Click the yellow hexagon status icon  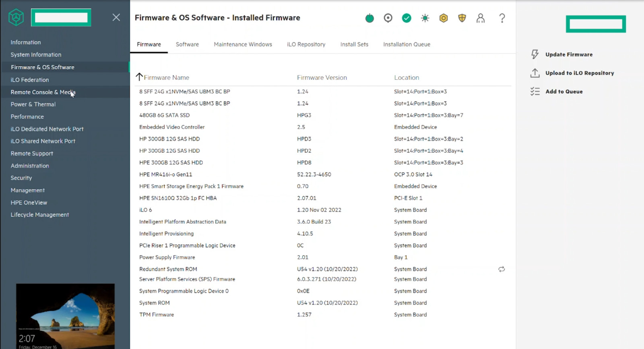point(444,18)
